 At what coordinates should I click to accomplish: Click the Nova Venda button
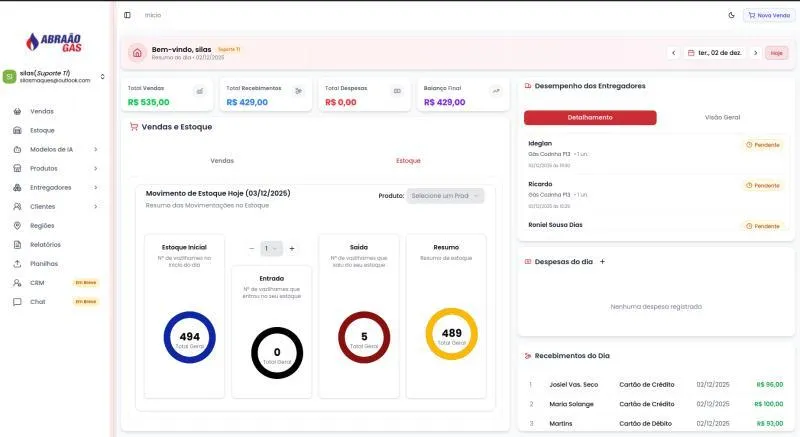[x=769, y=15]
